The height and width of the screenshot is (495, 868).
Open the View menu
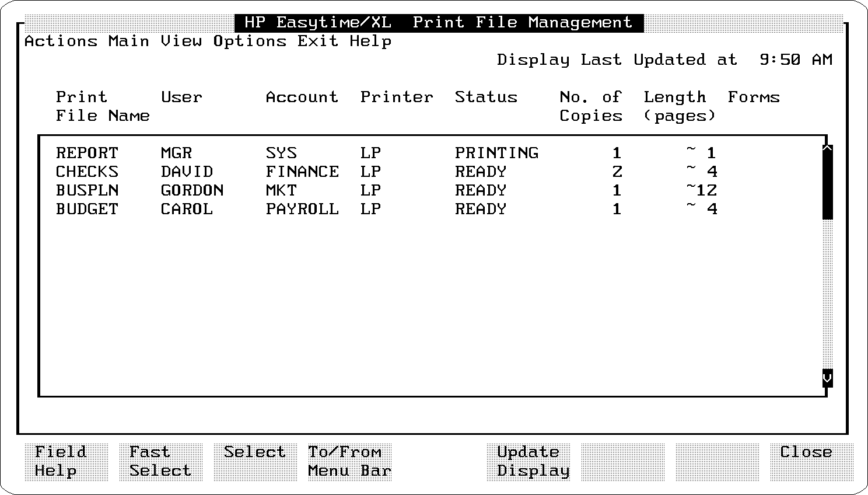pyautogui.click(x=181, y=41)
